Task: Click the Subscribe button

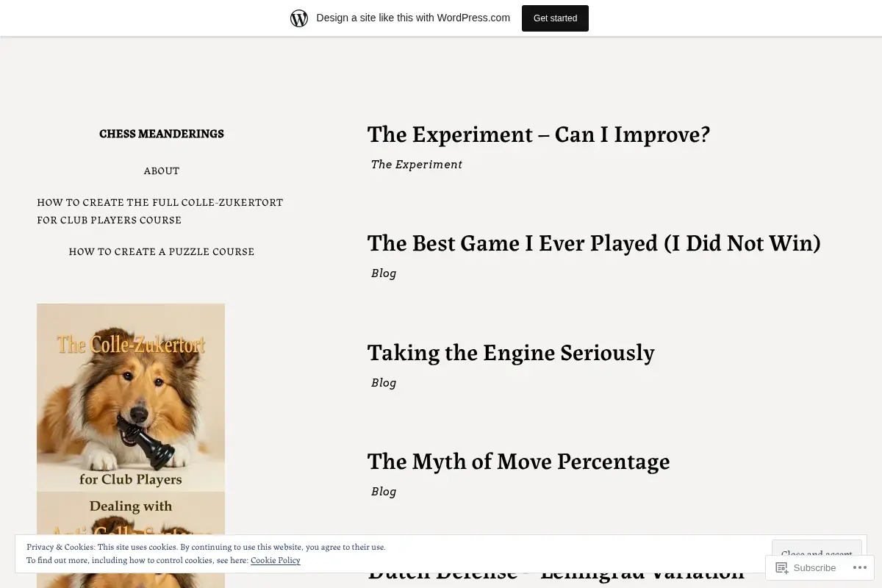Action: [x=806, y=567]
